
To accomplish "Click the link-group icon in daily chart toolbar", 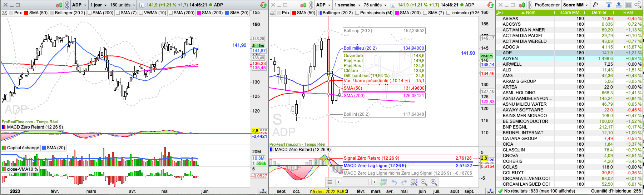I will pyautogui.click(x=67, y=5).
